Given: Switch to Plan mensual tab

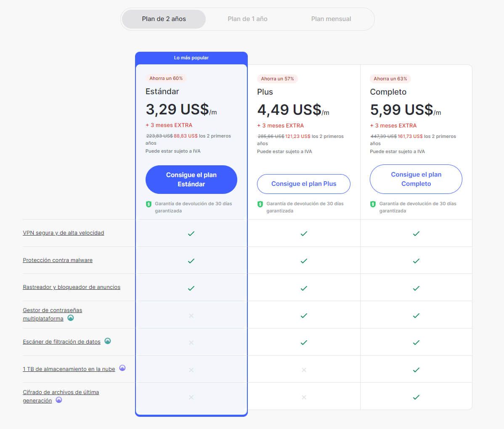Looking at the screenshot, I should click(331, 19).
